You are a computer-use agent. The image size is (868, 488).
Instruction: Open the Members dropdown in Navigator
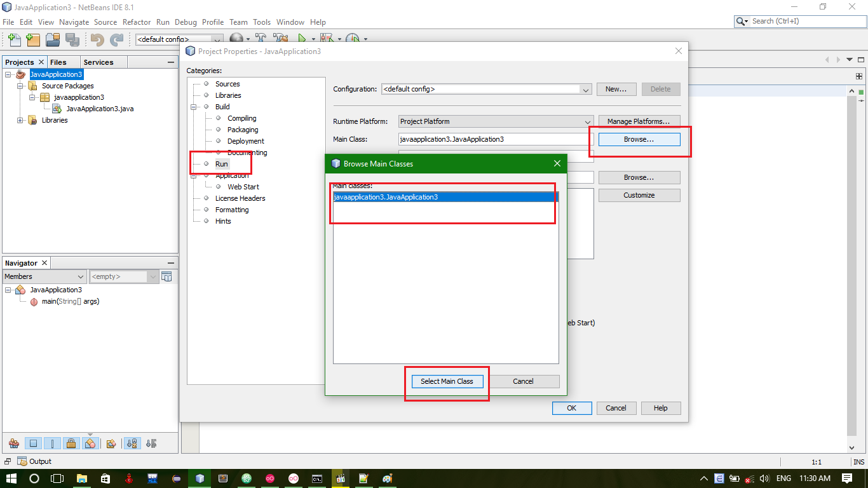coord(44,276)
